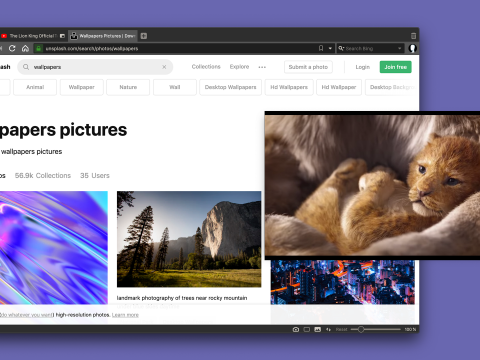
Task: View site security info via green padlock
Action: coord(39,48)
